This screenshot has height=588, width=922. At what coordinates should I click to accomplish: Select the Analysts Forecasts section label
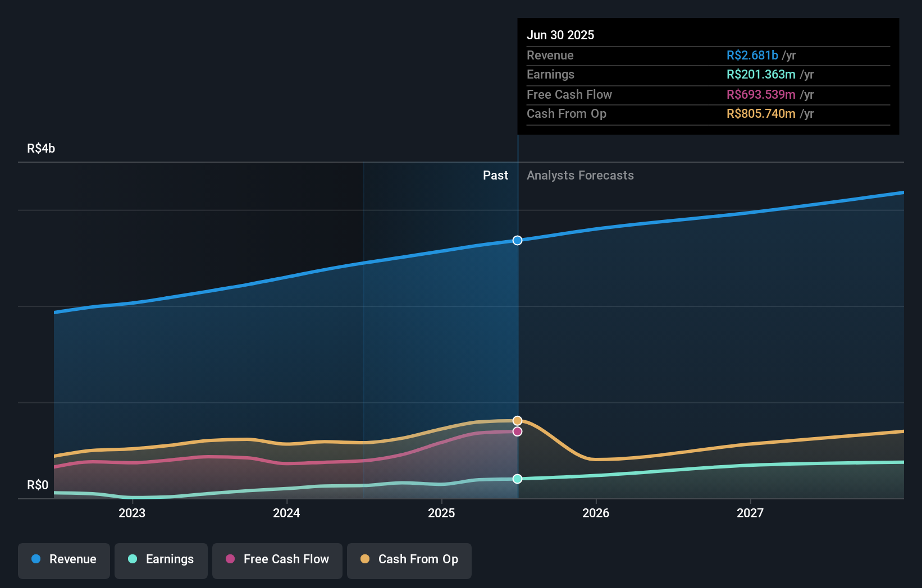click(x=580, y=175)
